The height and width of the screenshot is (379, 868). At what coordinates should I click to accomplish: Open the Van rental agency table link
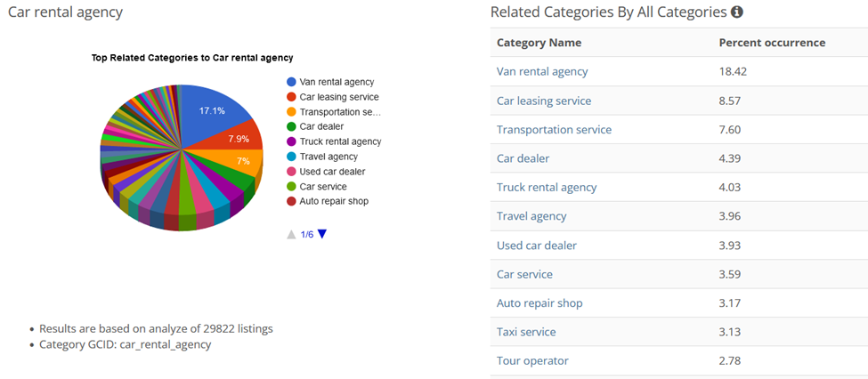pos(542,71)
